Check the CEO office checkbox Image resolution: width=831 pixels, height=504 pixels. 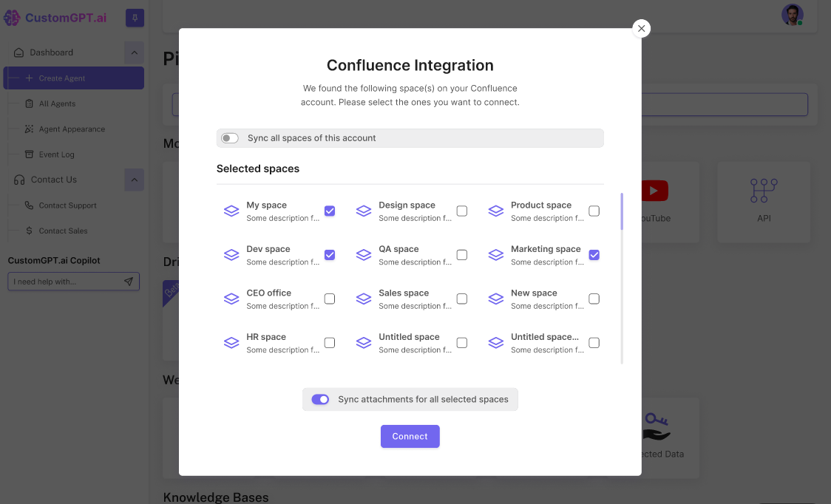click(330, 299)
